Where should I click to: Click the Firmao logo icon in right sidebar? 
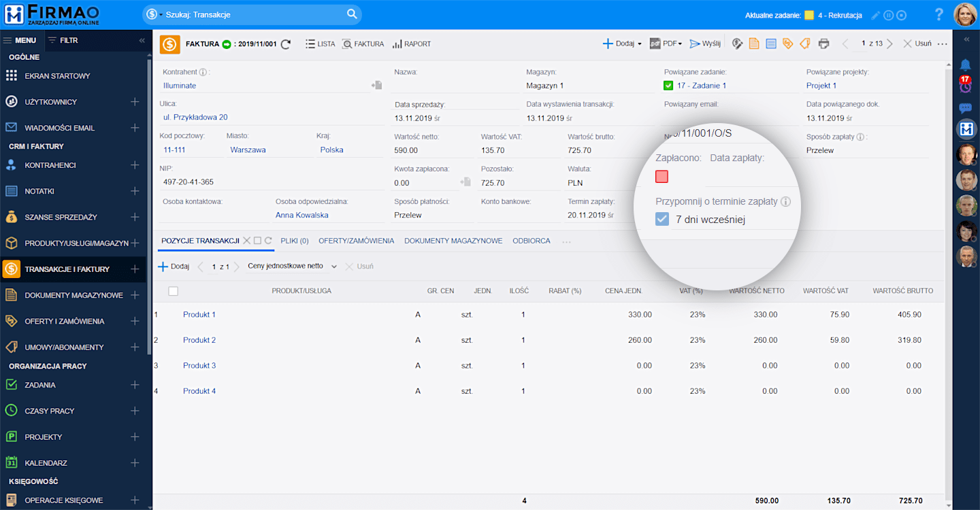point(966,128)
